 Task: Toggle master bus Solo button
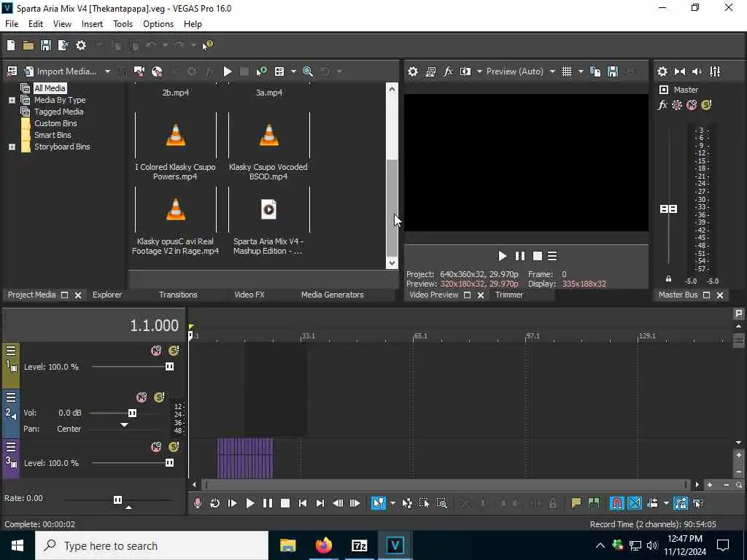click(706, 105)
